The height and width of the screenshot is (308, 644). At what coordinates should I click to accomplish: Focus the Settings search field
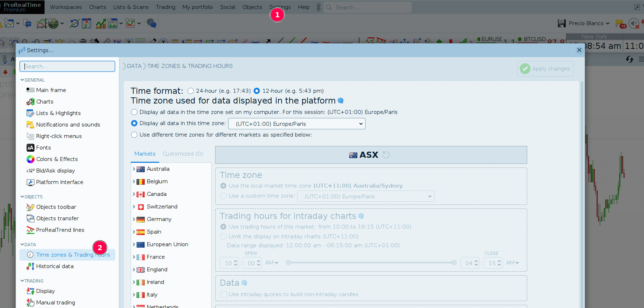pyautogui.click(x=68, y=66)
